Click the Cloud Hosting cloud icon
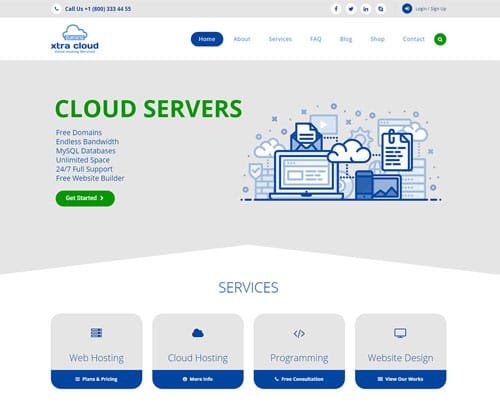The image size is (500, 415). pos(198,333)
